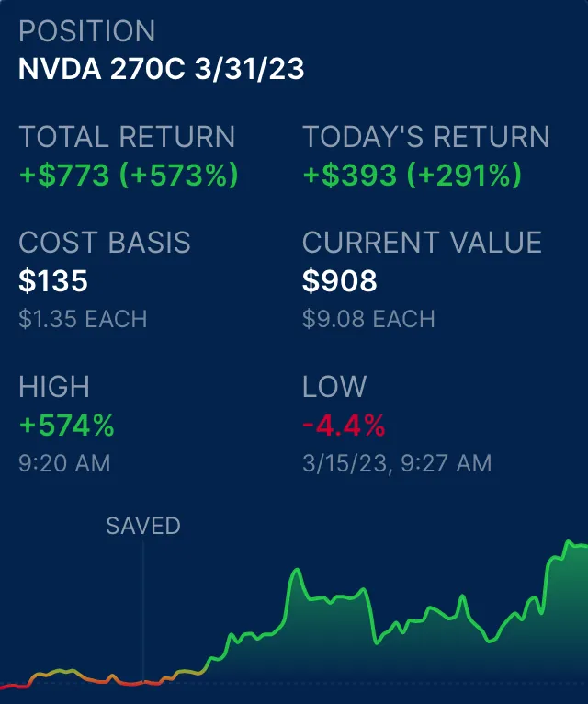Click the LOW label
Viewport: 588px width, 704px height.
coord(334,387)
